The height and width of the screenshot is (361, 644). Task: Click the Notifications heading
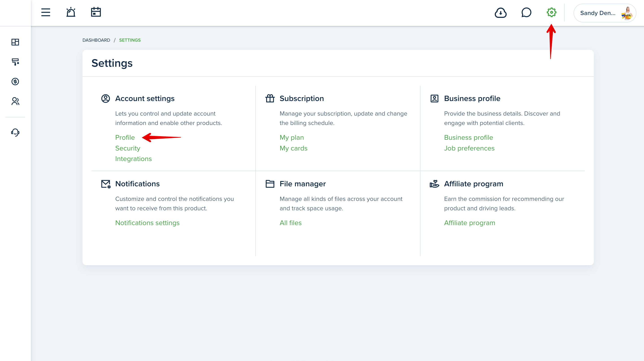[x=137, y=184]
